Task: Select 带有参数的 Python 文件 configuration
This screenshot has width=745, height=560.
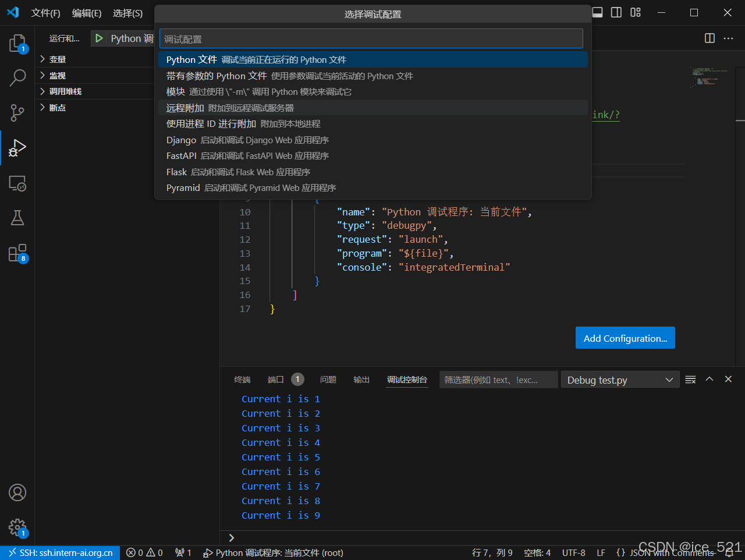Action: click(373, 76)
